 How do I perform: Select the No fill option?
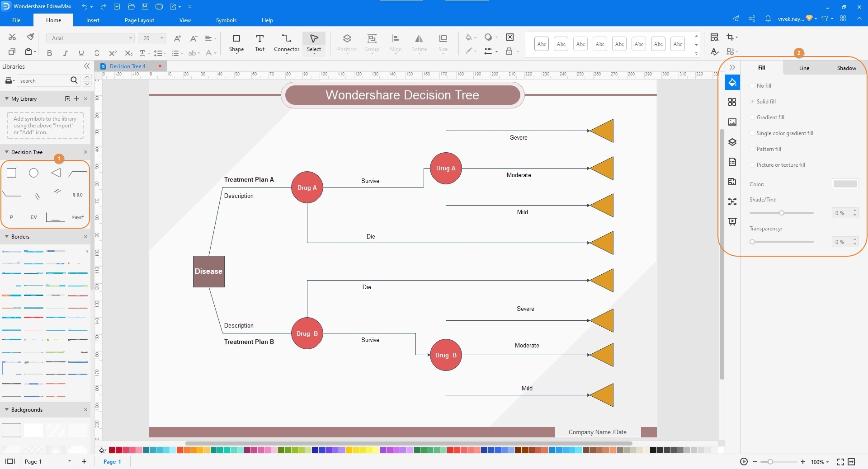(x=761, y=86)
